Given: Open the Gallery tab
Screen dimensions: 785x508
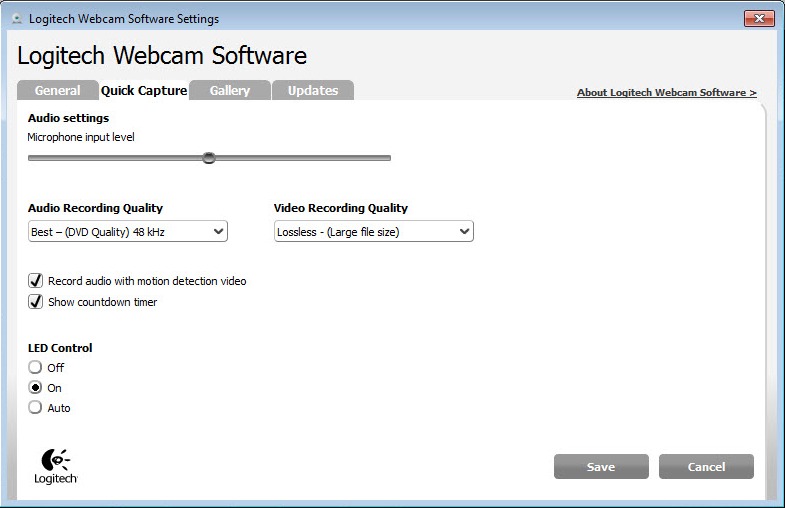Looking at the screenshot, I should coord(229,91).
